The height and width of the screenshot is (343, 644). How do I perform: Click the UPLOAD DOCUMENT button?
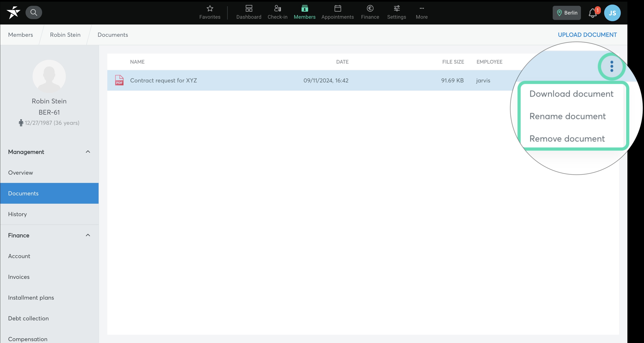587,35
